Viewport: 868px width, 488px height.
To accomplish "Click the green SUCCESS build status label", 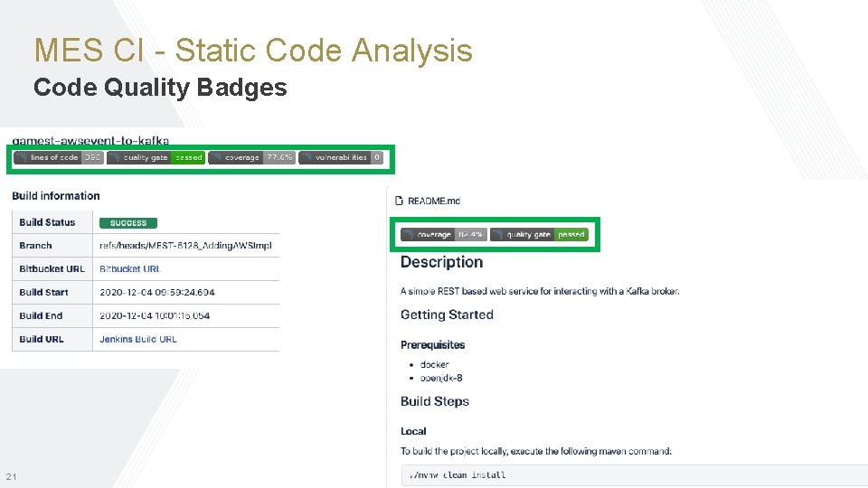I will point(128,222).
